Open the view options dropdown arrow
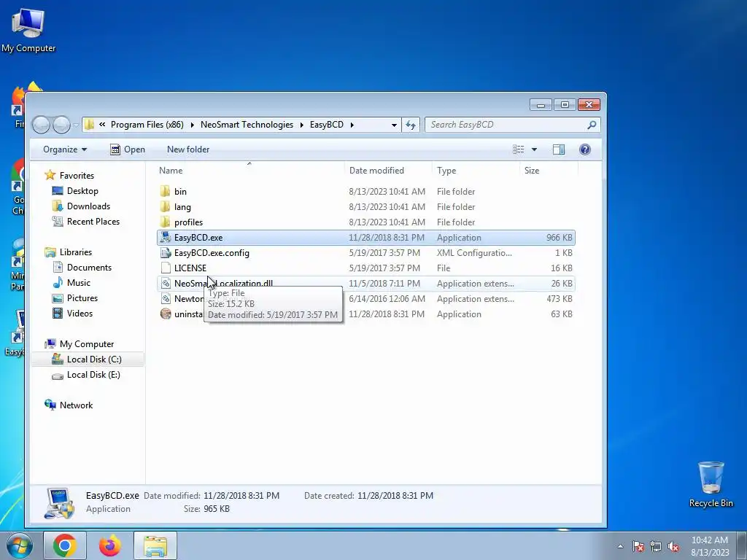 (534, 149)
